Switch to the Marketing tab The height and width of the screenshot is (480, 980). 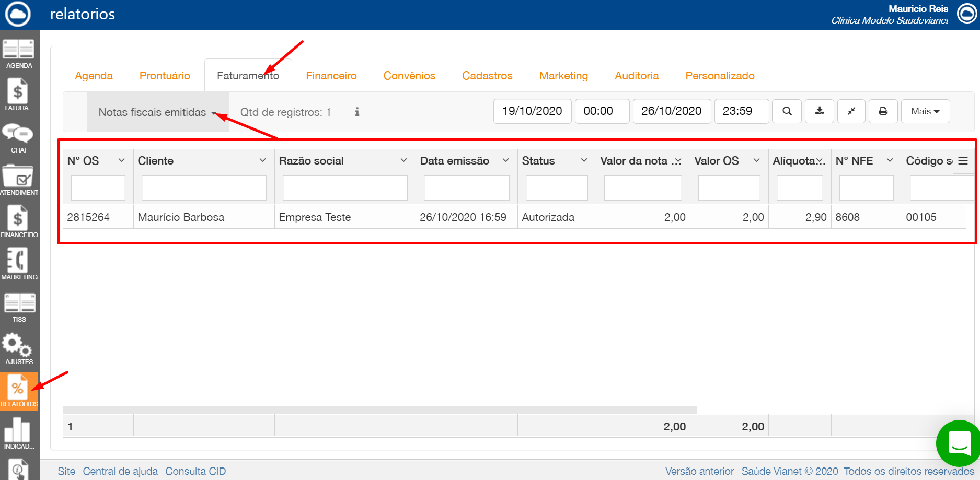tap(563, 76)
